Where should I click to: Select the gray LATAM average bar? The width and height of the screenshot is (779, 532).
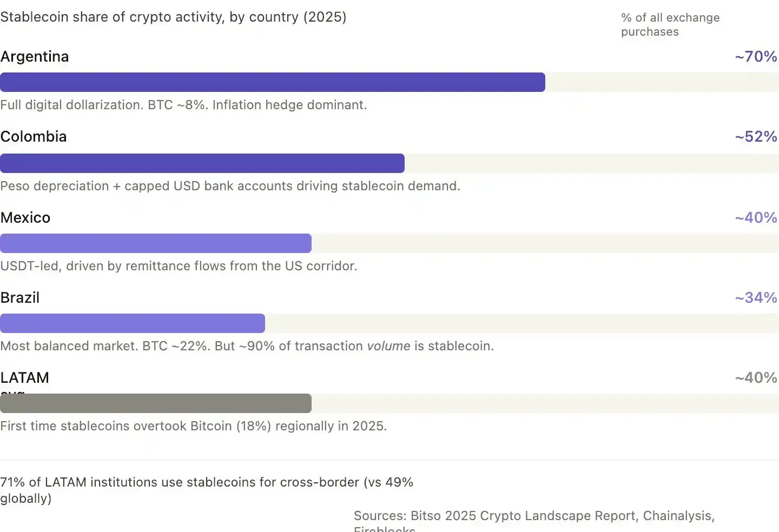pos(156,403)
